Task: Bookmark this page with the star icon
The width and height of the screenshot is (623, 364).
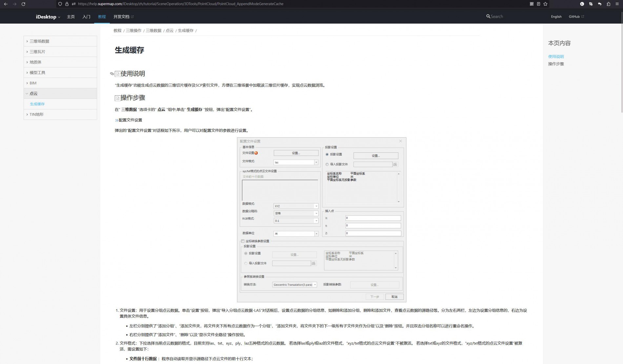Action: [545, 4]
